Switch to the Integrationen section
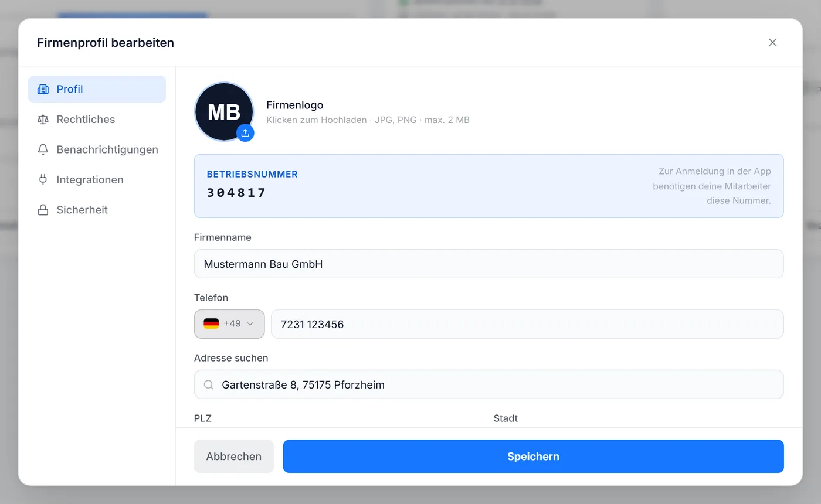 [x=97, y=180]
